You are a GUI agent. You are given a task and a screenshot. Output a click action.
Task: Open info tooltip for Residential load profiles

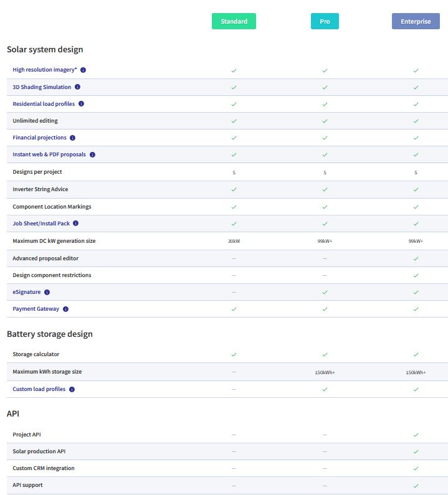pos(81,104)
